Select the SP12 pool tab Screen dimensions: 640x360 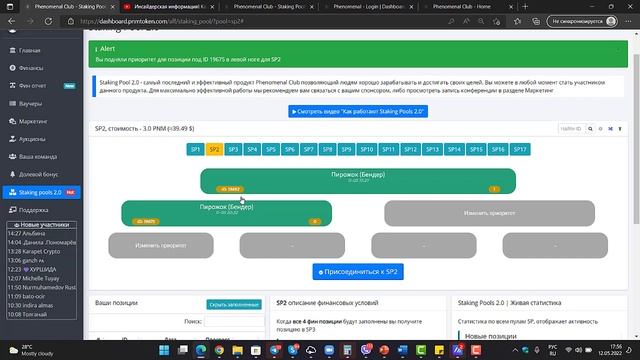pyautogui.click(x=410, y=149)
